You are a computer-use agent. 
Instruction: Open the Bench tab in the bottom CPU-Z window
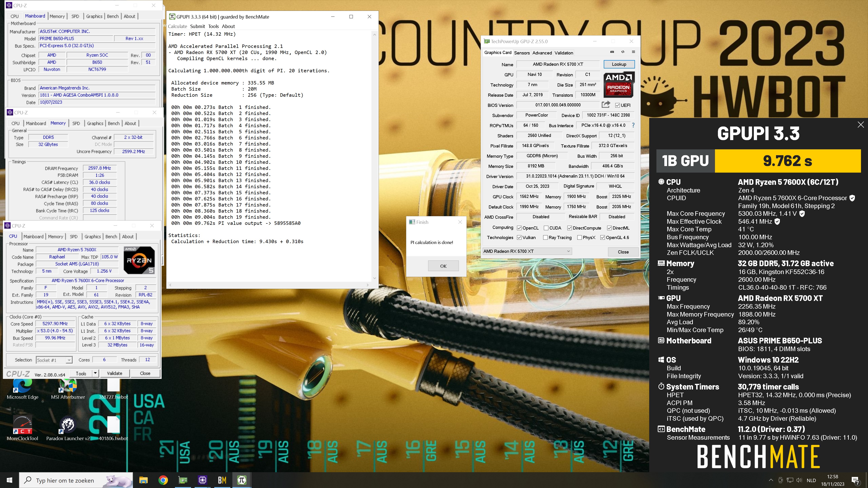111,237
